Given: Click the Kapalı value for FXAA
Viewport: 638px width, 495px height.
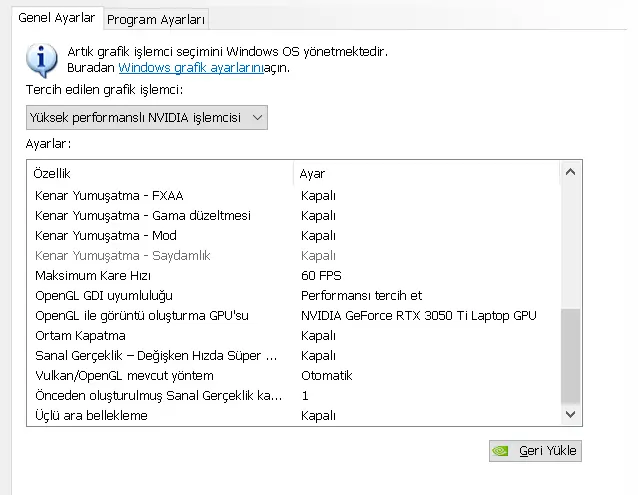Looking at the screenshot, I should tap(318, 196).
